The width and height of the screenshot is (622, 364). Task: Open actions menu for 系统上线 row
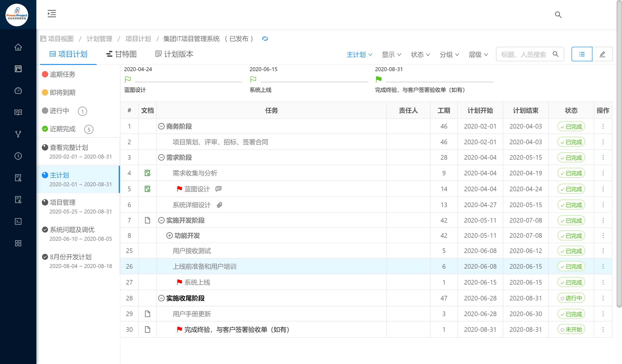tap(603, 282)
